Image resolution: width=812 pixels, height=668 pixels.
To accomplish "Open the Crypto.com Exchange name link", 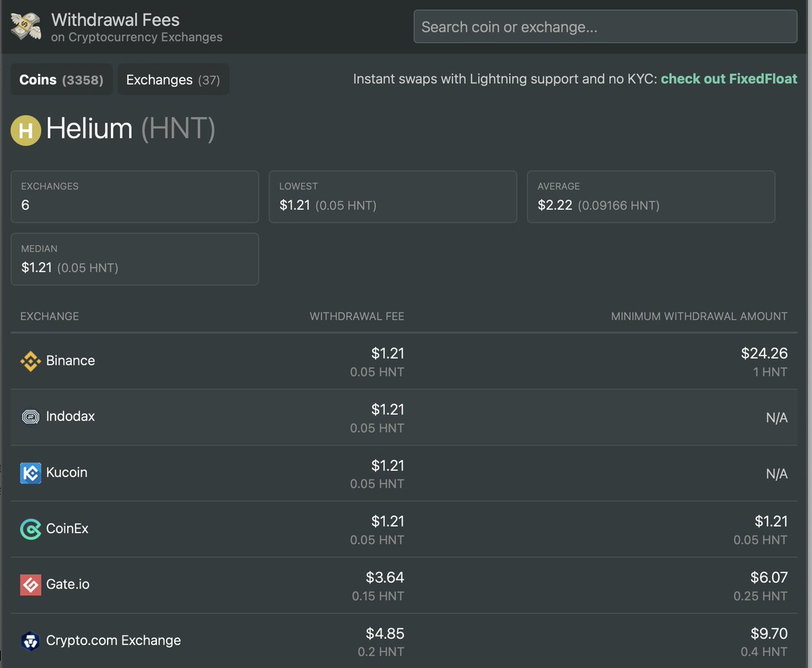I will point(113,640).
